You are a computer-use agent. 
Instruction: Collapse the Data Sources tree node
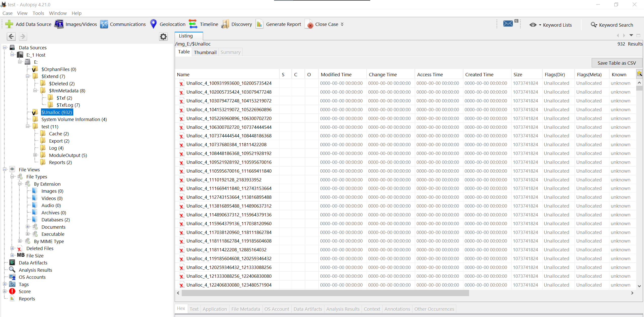tap(5, 47)
